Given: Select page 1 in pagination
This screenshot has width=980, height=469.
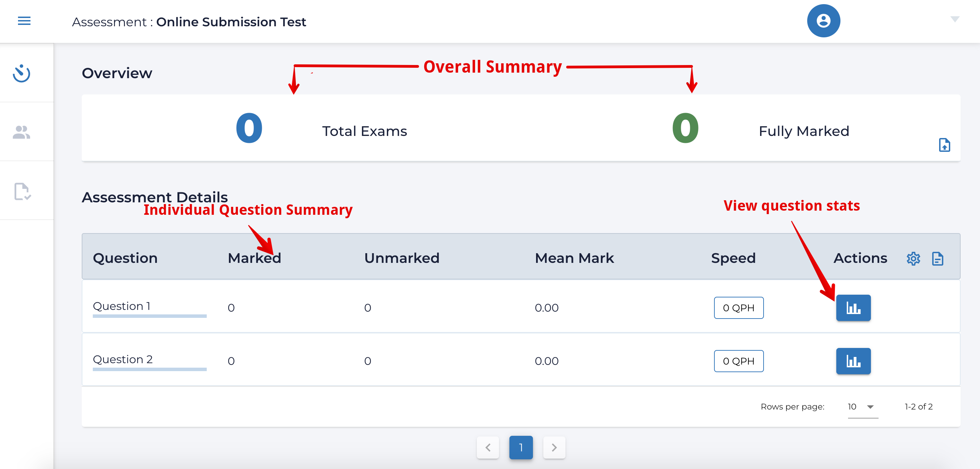Looking at the screenshot, I should tap(521, 448).
